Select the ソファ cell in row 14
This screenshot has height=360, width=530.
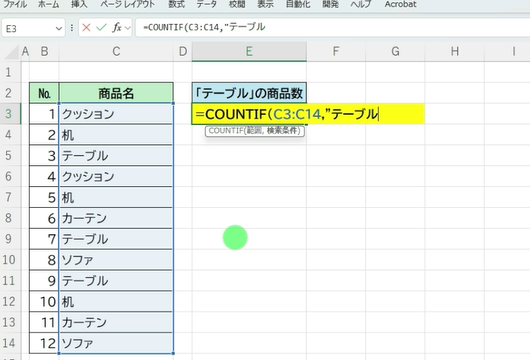coord(116,343)
